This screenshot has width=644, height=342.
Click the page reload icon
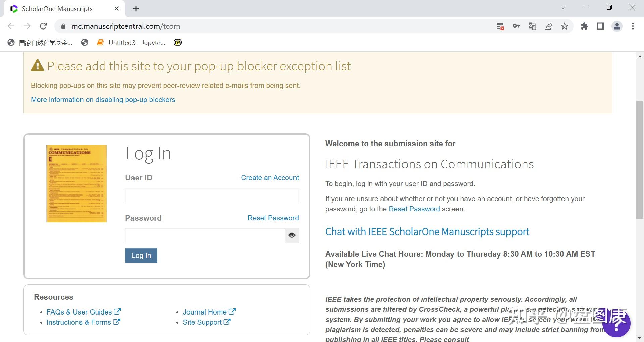tap(44, 26)
